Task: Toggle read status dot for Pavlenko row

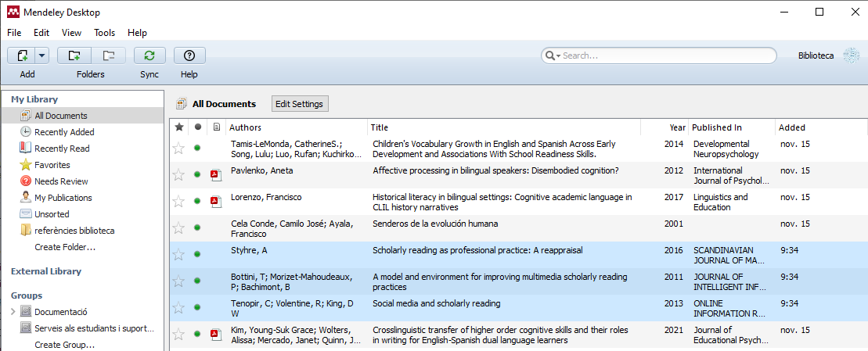Action: point(197,174)
